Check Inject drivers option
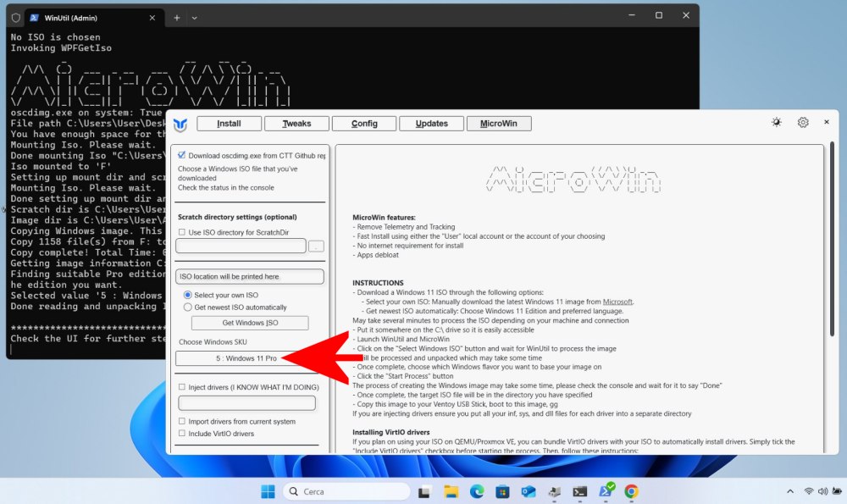This screenshot has height=504, width=847. 182,387
